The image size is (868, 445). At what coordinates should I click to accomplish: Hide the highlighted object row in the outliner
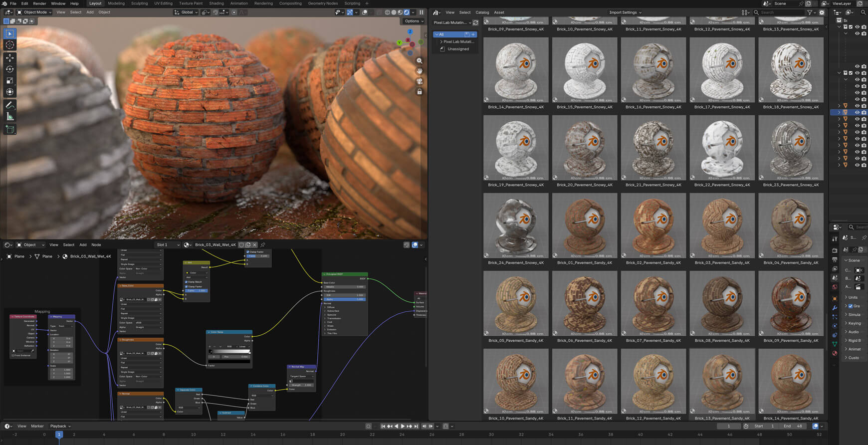[x=858, y=112]
